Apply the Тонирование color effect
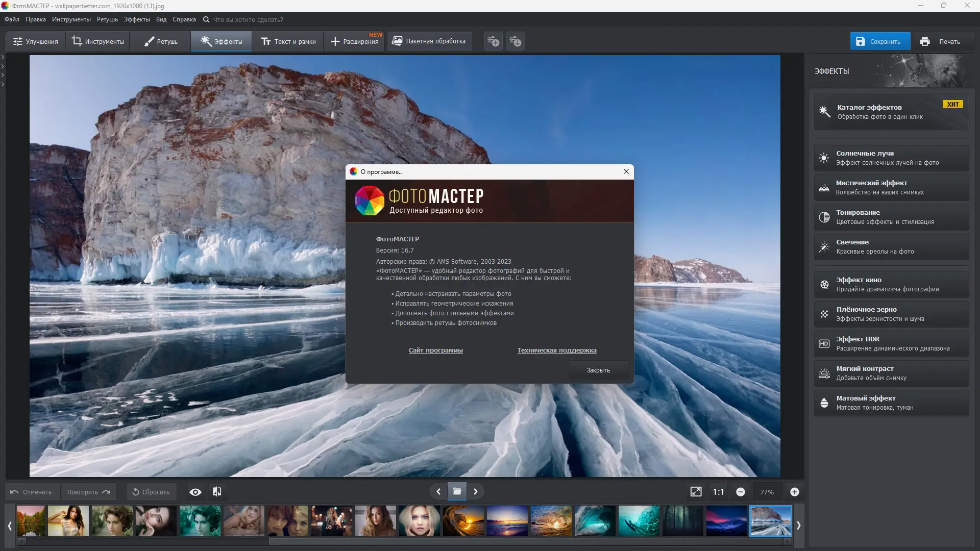This screenshot has height=551, width=980. pos(890,217)
